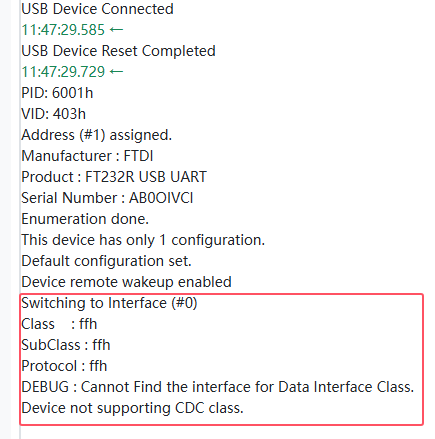The height and width of the screenshot is (439, 435).
Task: Click 'Device remote wakeup enabled' line
Action: click(x=126, y=282)
